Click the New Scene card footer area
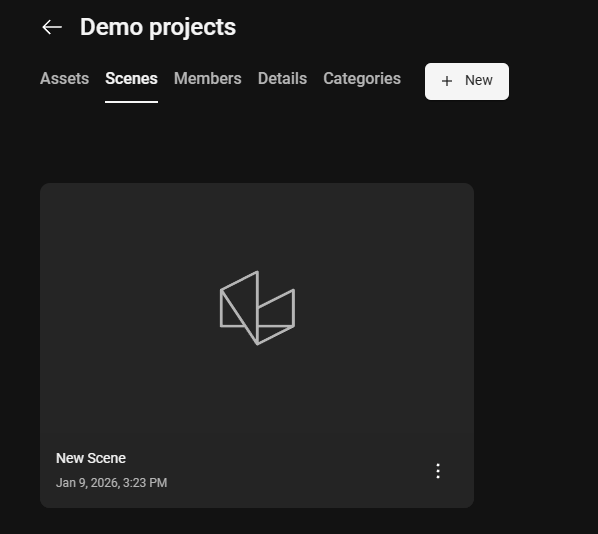 [x=257, y=471]
